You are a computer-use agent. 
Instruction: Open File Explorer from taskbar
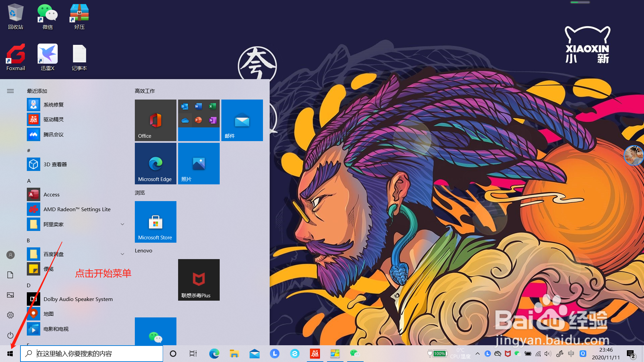(x=234, y=354)
